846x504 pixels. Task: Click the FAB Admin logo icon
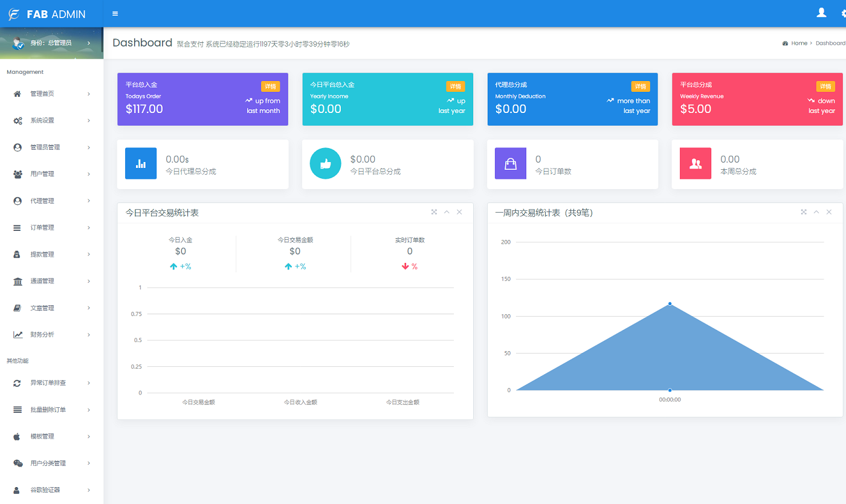[14, 15]
